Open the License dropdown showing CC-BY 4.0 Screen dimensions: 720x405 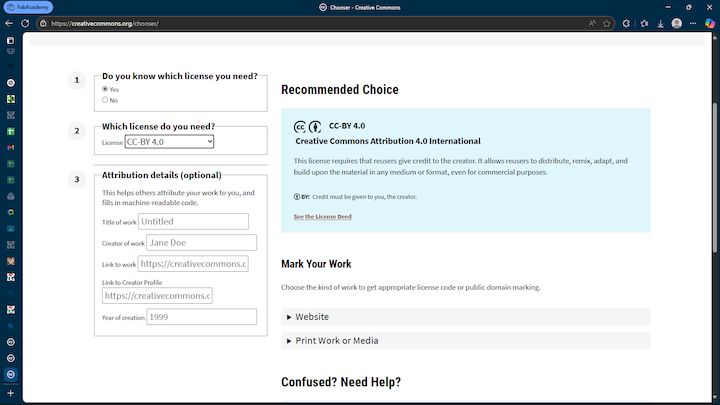169,142
